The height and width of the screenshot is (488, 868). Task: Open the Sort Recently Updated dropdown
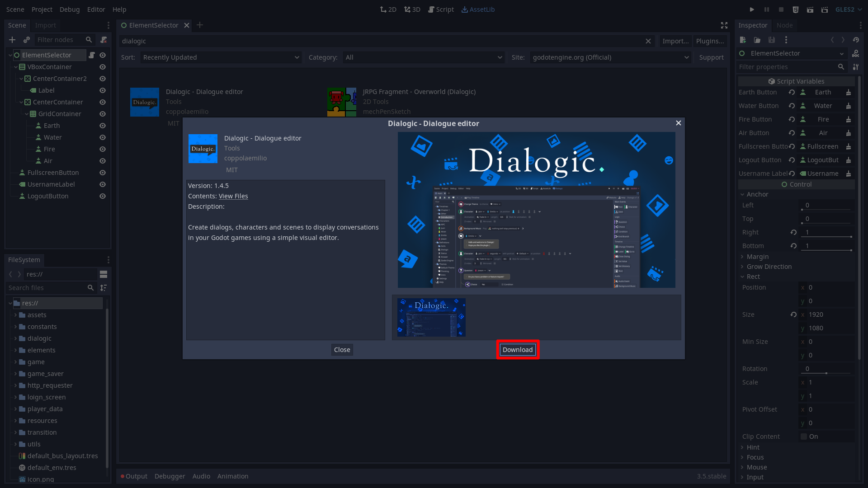(x=221, y=57)
